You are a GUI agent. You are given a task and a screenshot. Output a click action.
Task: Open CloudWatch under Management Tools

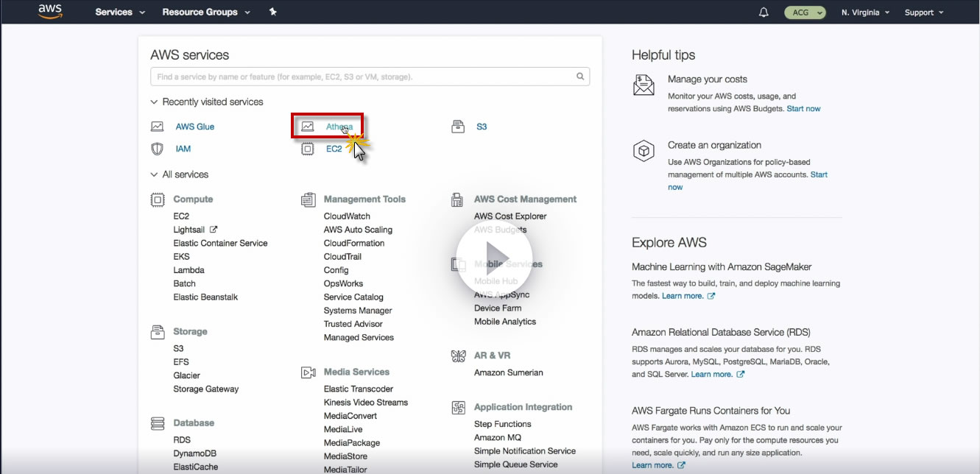click(x=347, y=216)
